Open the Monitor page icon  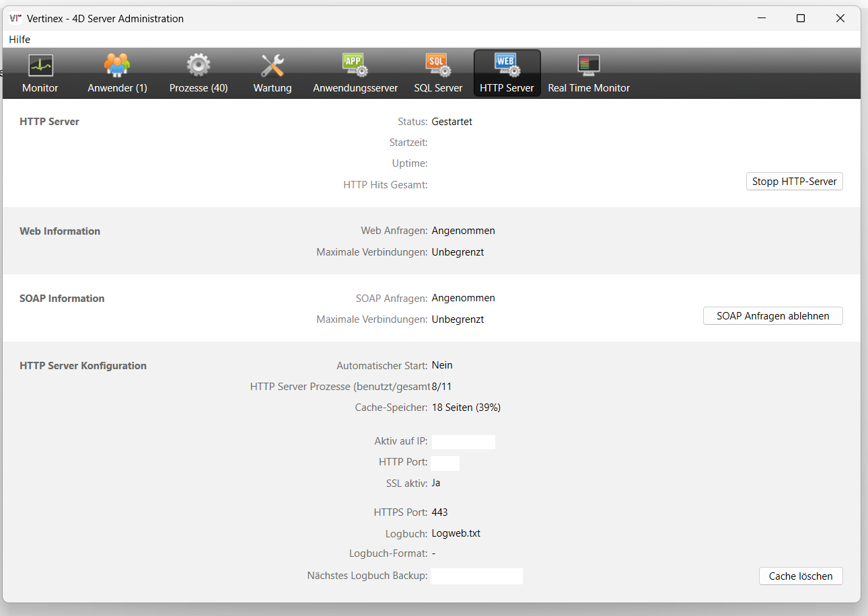click(40, 67)
